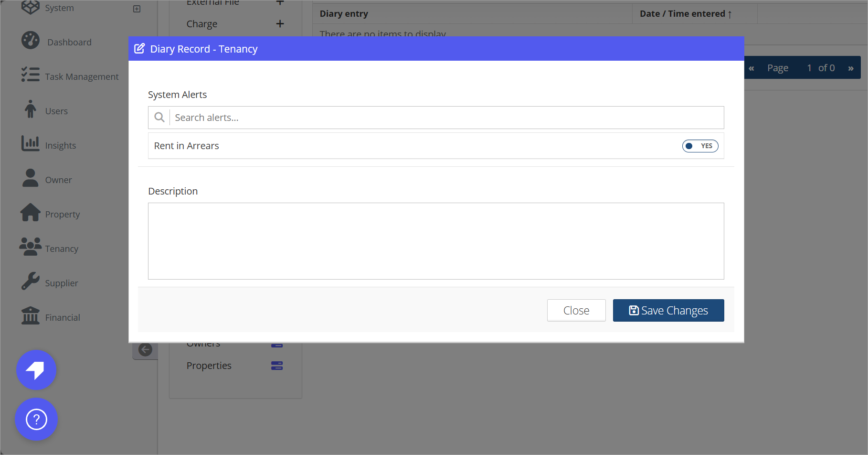Viewport: 868px width, 455px height.
Task: Toggle the Rent in Arrears switch
Action: coord(700,146)
